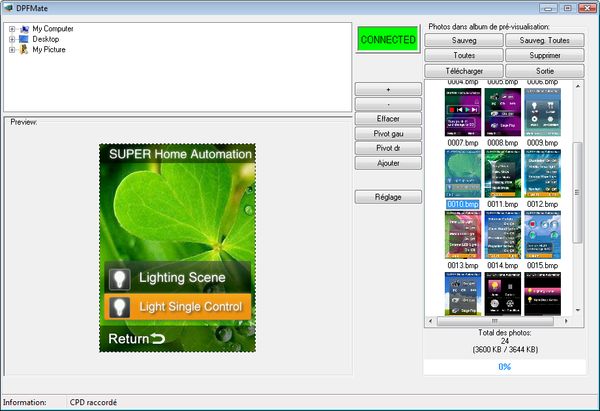Screen dimensions: 600x411
Task: Click the highlighted 0010.bmp file name
Action: pos(463,204)
